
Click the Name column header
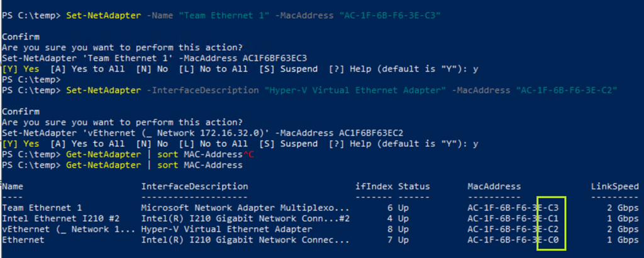coord(13,186)
